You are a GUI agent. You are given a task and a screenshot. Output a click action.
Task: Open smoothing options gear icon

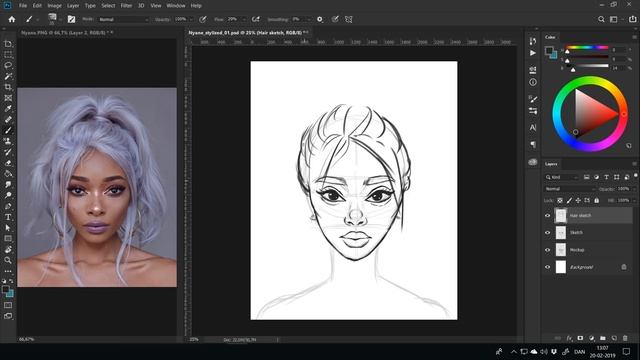[x=320, y=19]
